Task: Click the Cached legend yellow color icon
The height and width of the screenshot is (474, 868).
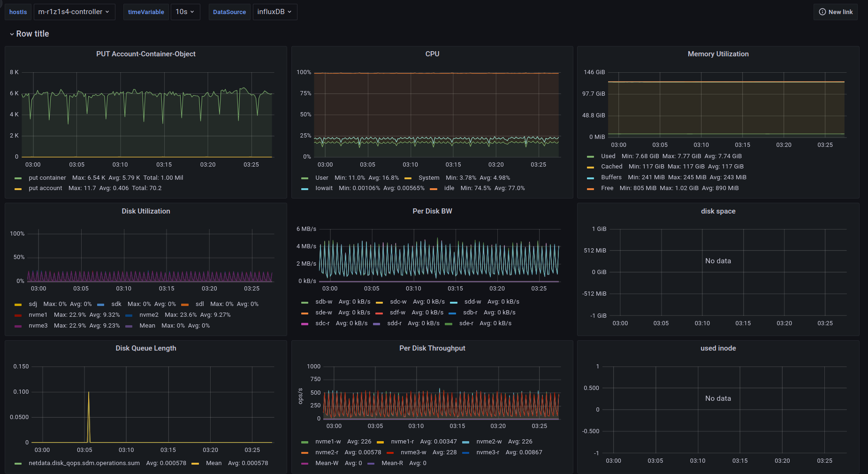Action: click(591, 167)
